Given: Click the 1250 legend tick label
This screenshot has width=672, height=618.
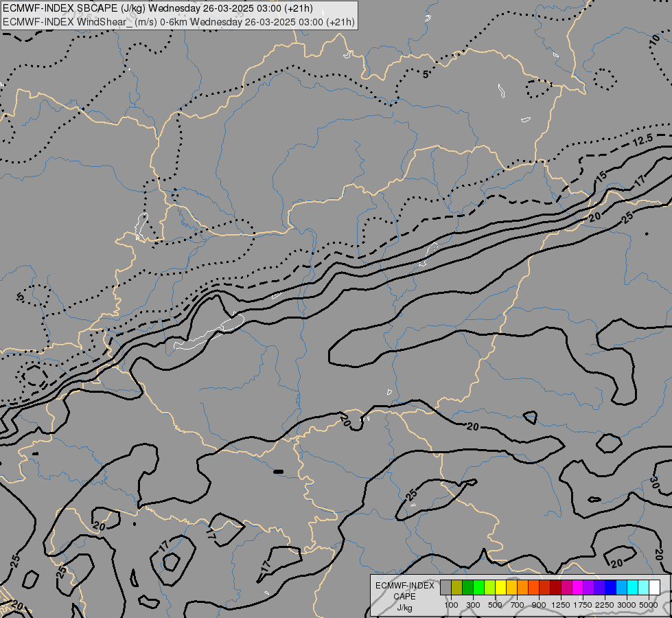Looking at the screenshot, I should coord(561,605).
